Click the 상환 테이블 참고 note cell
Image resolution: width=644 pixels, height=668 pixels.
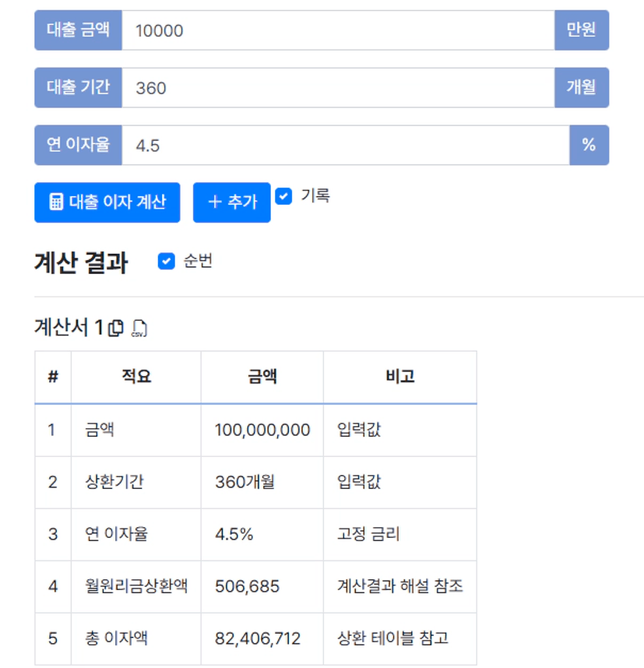point(392,638)
